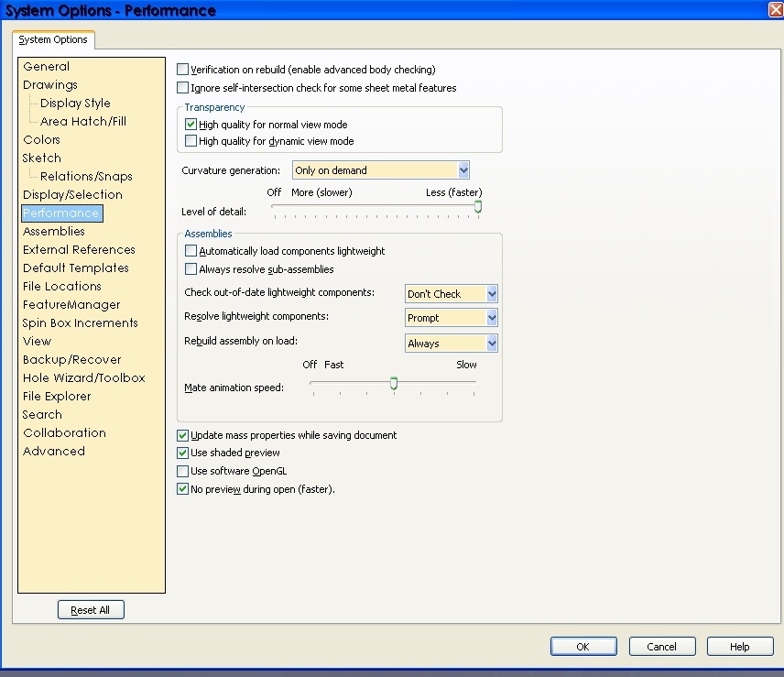Open External References options
Image resolution: width=784 pixels, height=677 pixels.
(79, 249)
